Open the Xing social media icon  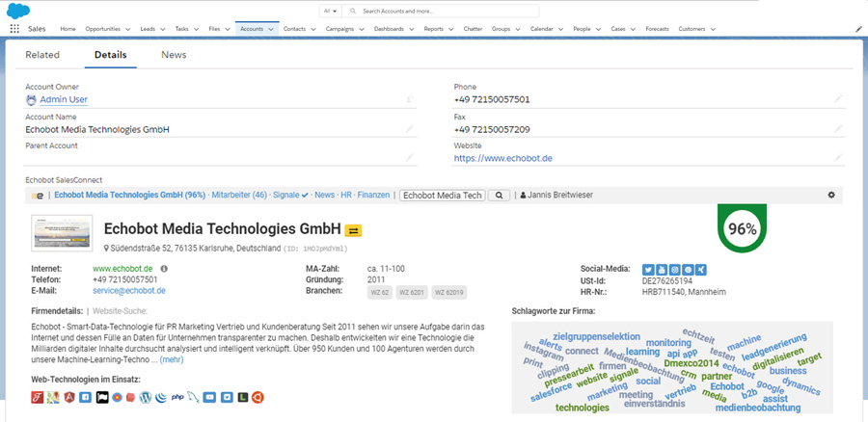[x=701, y=270]
